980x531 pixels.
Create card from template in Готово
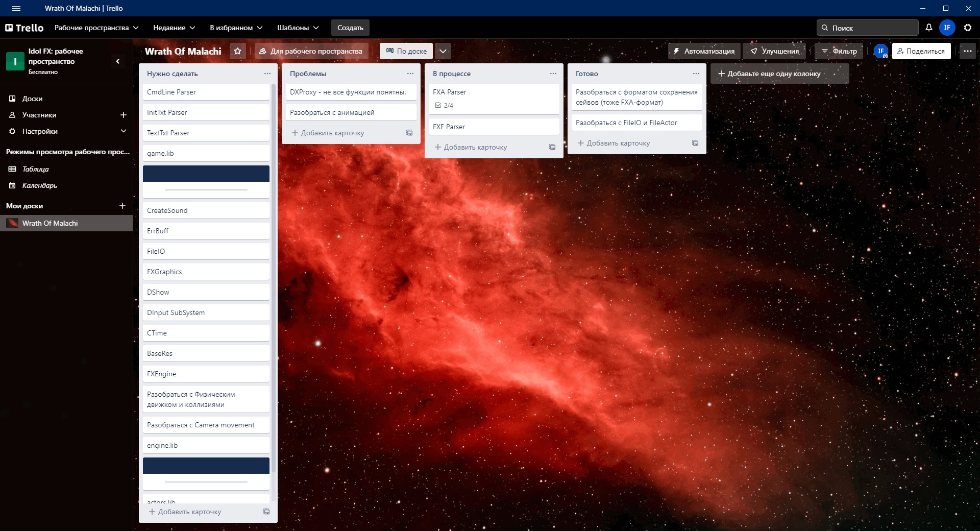695,143
